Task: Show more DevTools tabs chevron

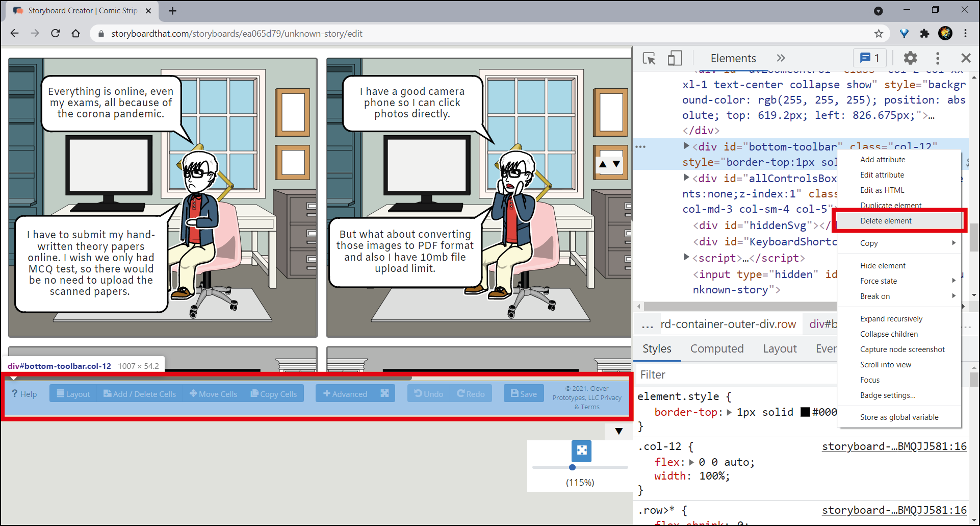Action: (x=781, y=58)
